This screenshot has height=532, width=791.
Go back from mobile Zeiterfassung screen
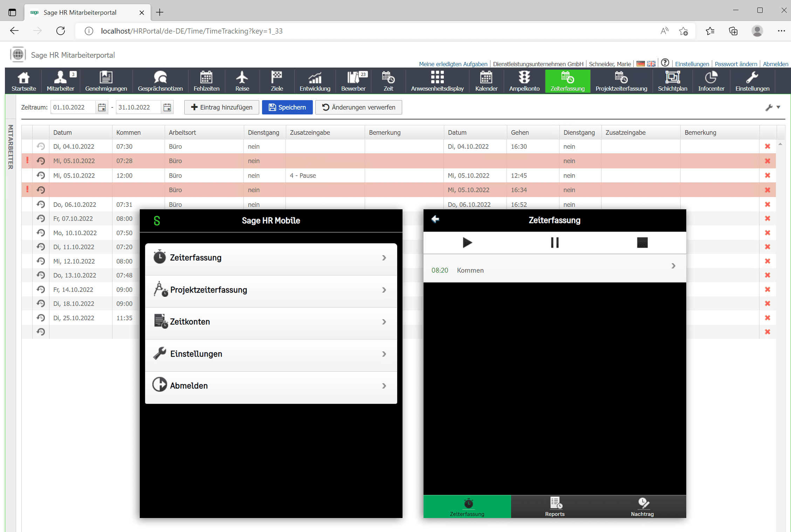(435, 219)
